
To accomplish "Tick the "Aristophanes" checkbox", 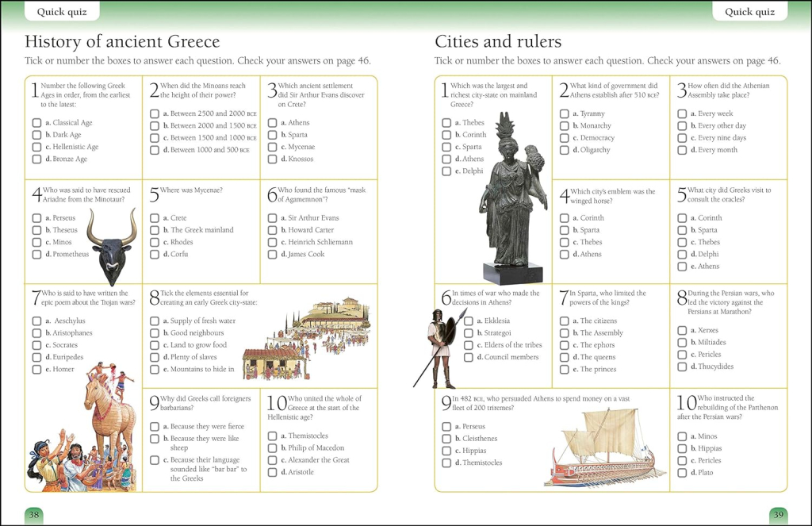I will (x=36, y=333).
